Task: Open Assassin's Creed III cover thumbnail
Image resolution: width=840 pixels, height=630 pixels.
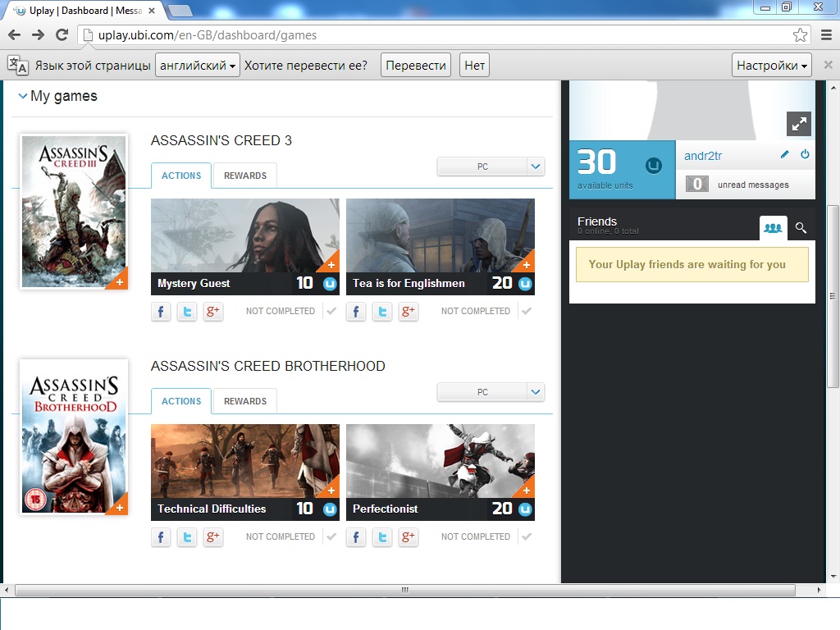Action: coord(74,212)
